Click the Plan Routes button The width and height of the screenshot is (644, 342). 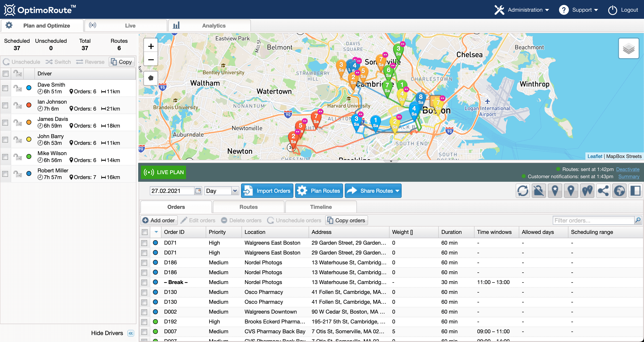click(x=319, y=191)
